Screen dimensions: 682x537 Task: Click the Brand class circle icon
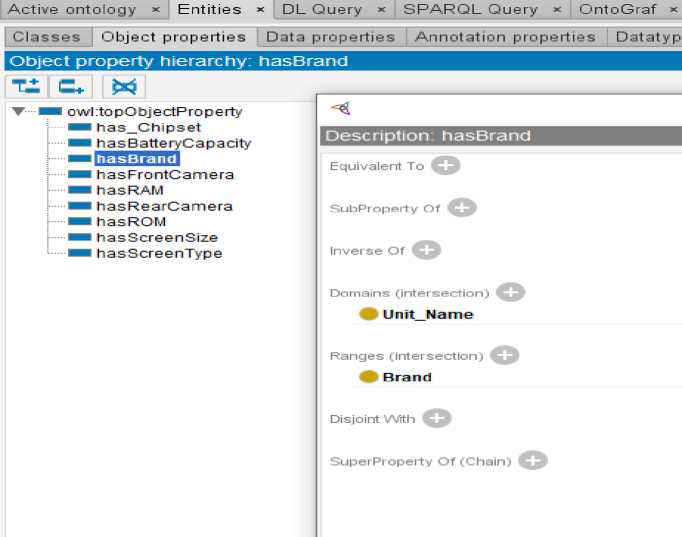tap(368, 377)
